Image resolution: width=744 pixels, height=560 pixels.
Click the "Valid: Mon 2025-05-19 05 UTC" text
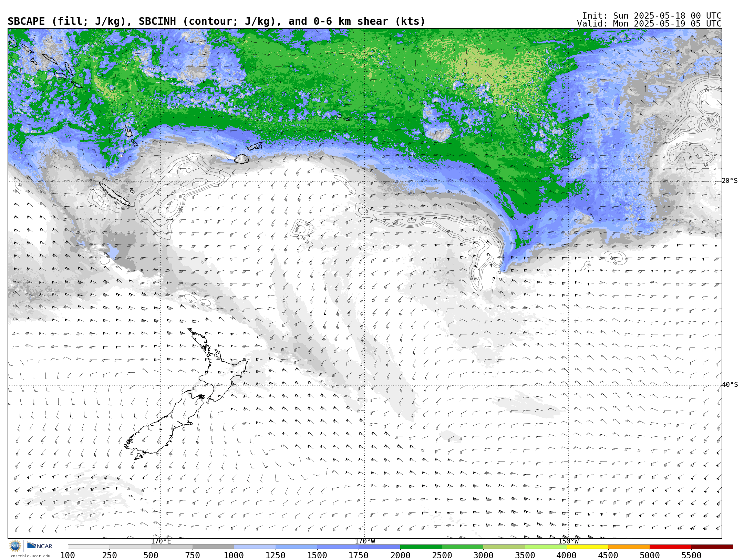(649, 24)
